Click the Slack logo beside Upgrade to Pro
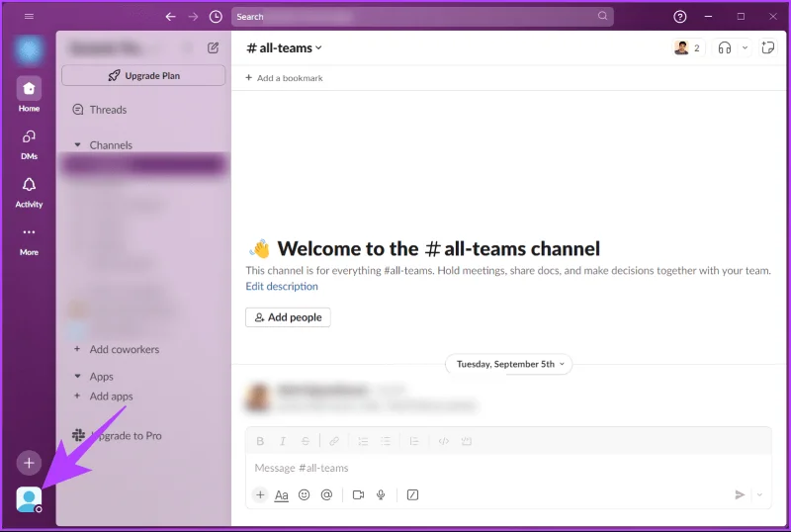Image resolution: width=791 pixels, height=532 pixels. [79, 435]
